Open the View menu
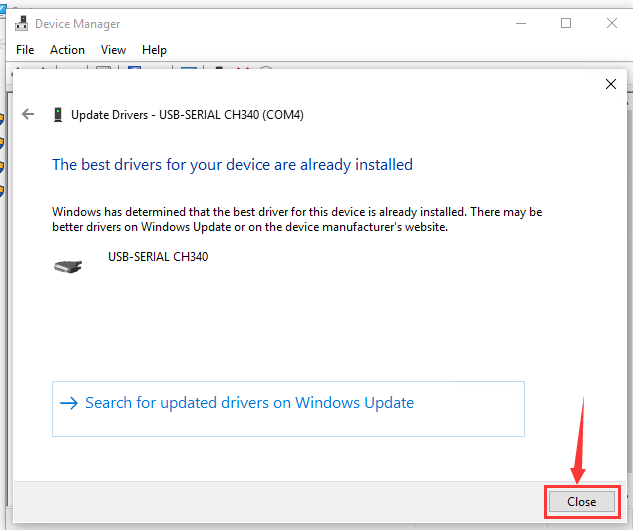Screen dimensions: 633x530 (113, 50)
